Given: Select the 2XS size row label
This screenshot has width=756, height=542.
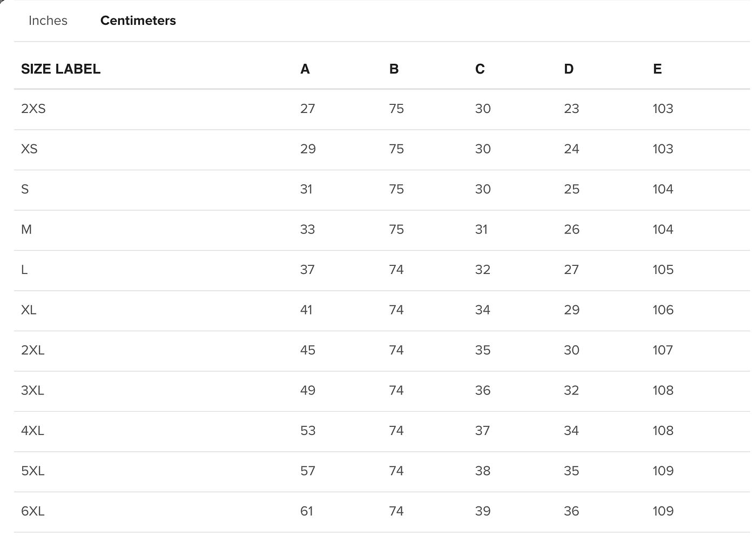Looking at the screenshot, I should click(33, 109).
